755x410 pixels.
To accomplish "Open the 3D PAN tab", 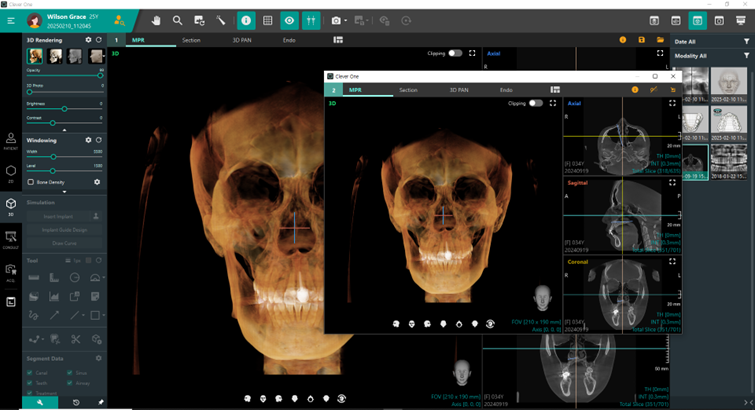I will [243, 40].
